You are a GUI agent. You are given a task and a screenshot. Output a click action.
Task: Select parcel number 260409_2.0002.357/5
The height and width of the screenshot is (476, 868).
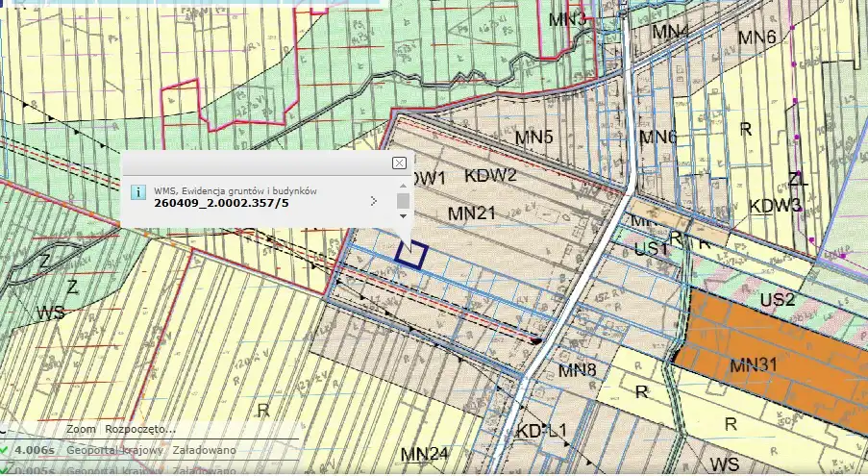coord(221,204)
